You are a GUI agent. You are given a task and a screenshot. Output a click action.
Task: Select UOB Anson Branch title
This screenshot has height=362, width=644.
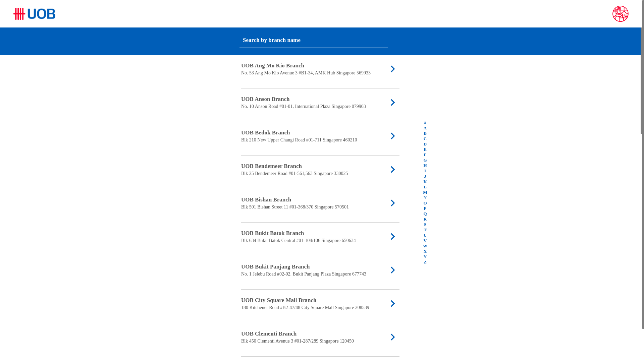(x=265, y=99)
